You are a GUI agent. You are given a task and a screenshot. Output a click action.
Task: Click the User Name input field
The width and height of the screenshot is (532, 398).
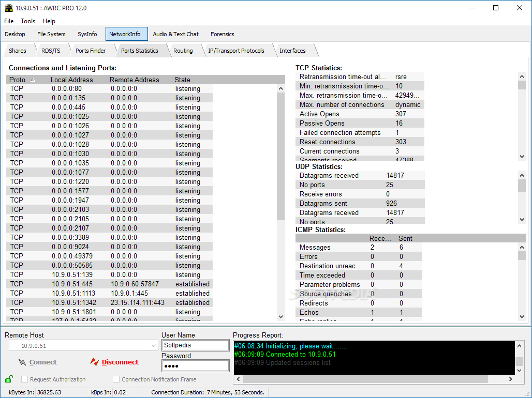pyautogui.click(x=196, y=345)
